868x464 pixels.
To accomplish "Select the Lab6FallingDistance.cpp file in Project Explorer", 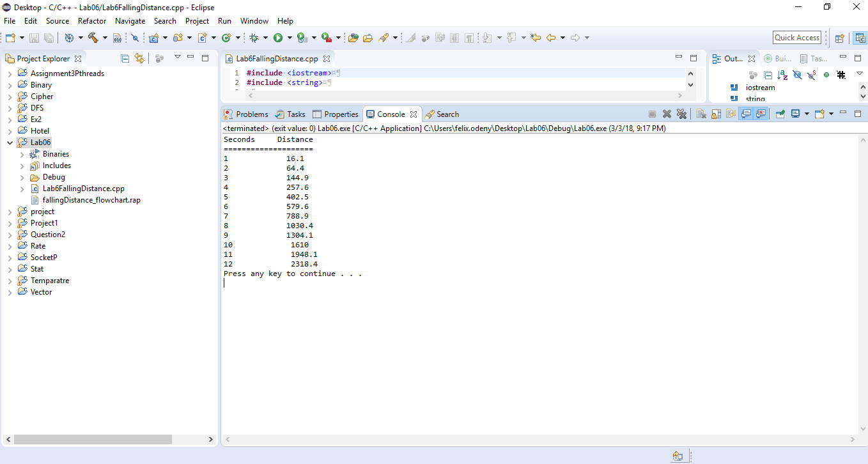I will (83, 189).
